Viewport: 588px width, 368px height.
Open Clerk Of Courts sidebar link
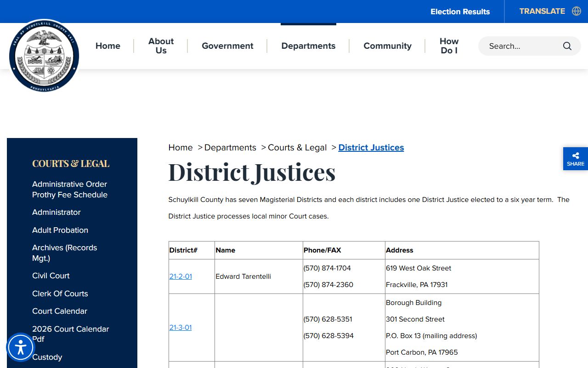coord(60,294)
